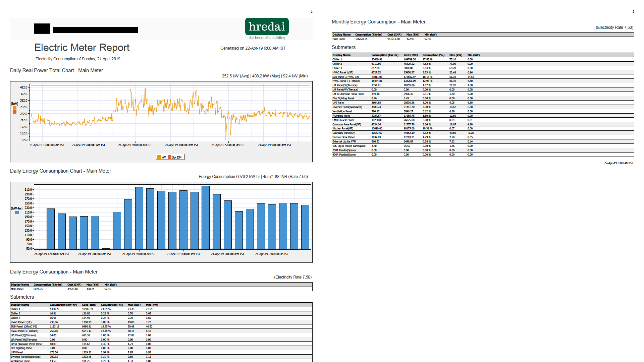Click 'HVAC Panel 3 (Terrace)' monthly row
The image size is (644, 362).
click(x=483, y=81)
